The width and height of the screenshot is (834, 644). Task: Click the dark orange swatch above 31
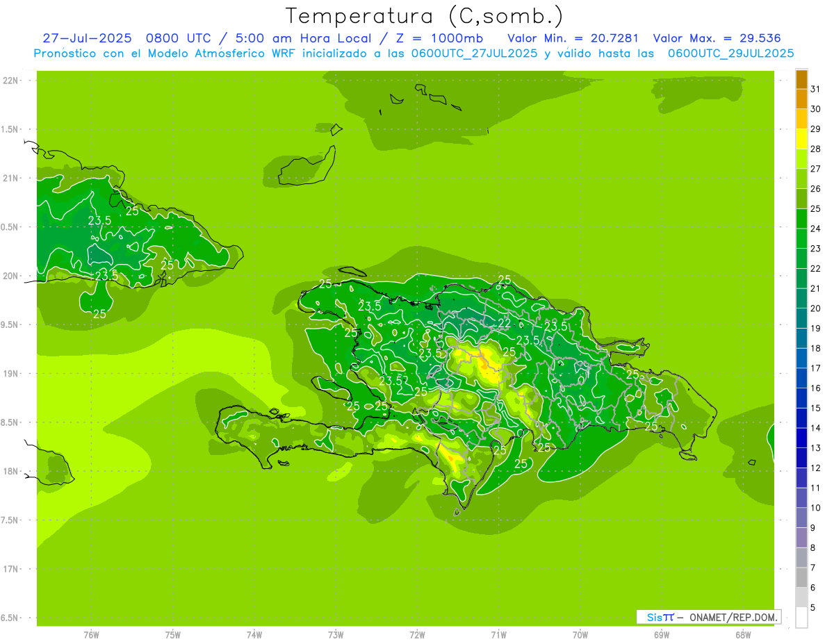[x=801, y=79]
